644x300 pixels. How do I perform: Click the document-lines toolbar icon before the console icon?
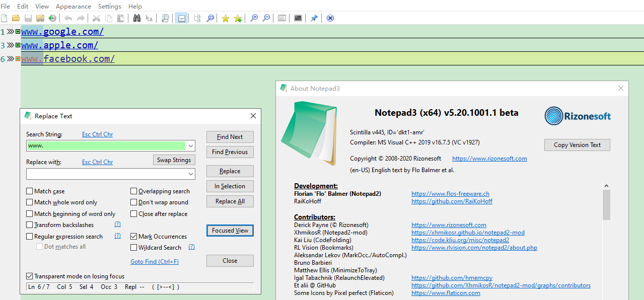pos(282,18)
